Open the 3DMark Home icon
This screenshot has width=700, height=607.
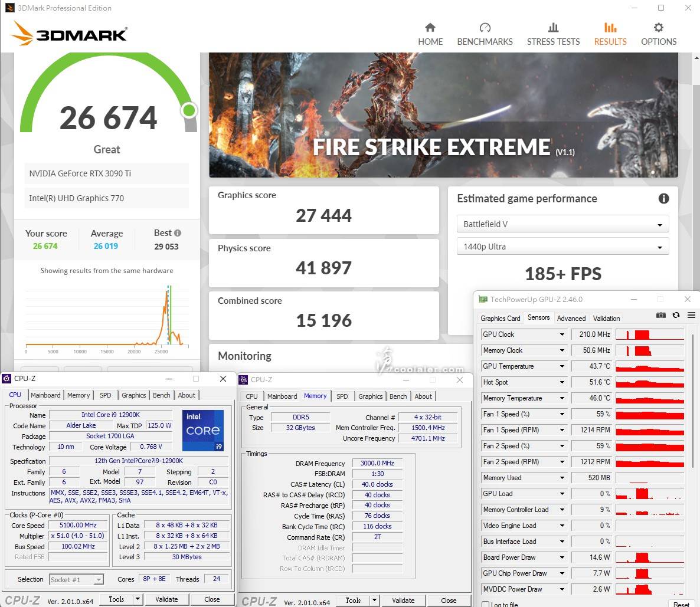(430, 28)
